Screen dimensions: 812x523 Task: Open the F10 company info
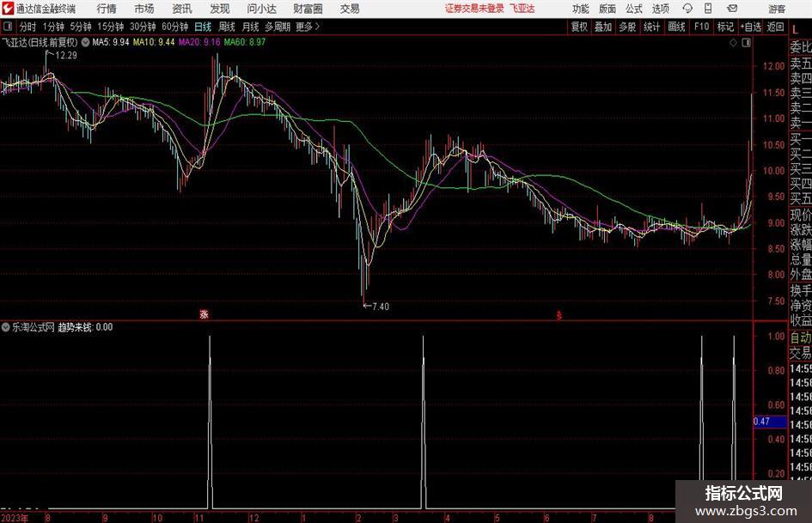point(702,27)
